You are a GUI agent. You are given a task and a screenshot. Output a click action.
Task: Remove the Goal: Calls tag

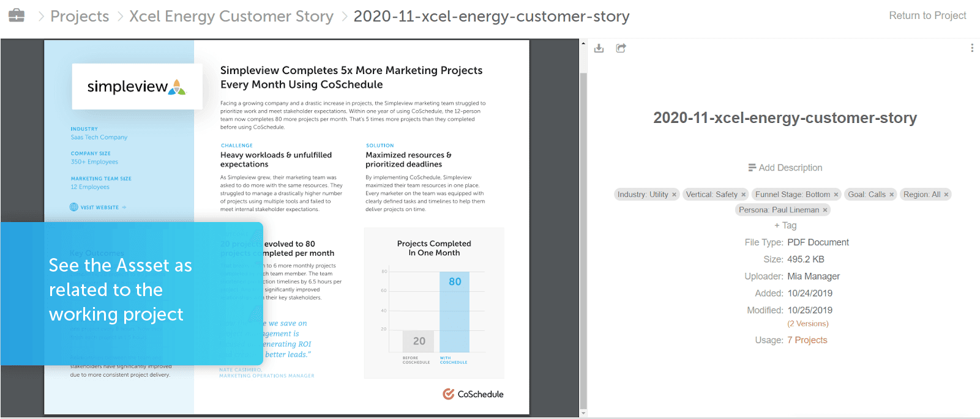(891, 195)
